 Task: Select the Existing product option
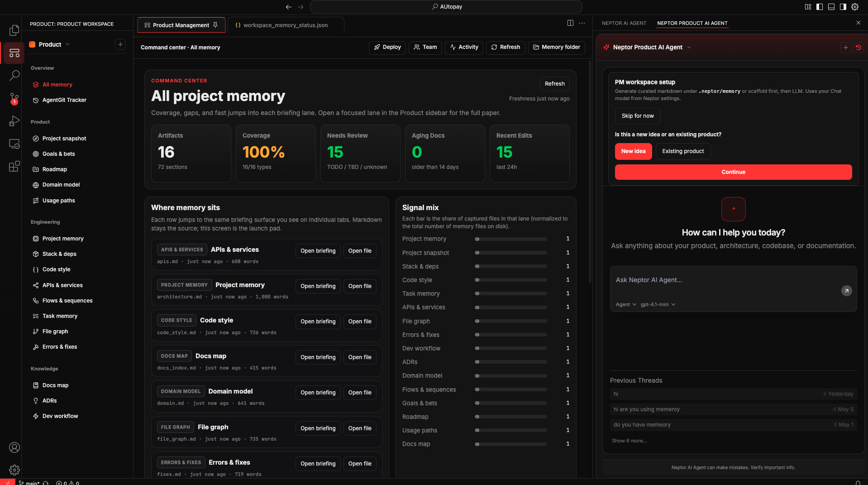[683, 151]
